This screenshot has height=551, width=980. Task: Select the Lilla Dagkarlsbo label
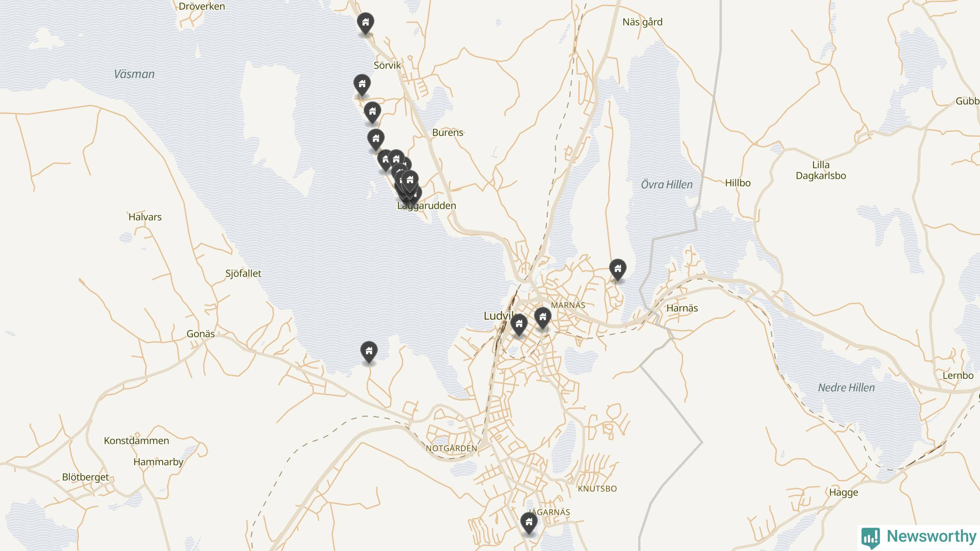pos(821,170)
